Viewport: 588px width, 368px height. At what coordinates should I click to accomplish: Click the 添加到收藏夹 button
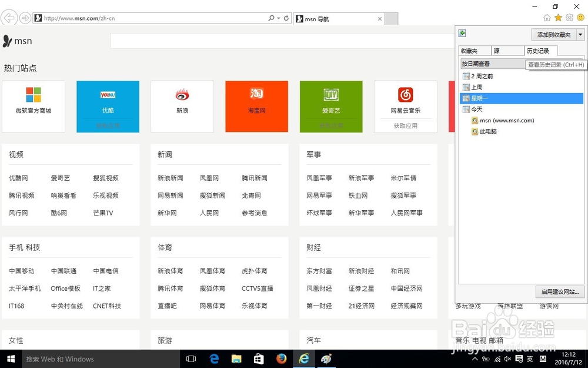coord(554,35)
